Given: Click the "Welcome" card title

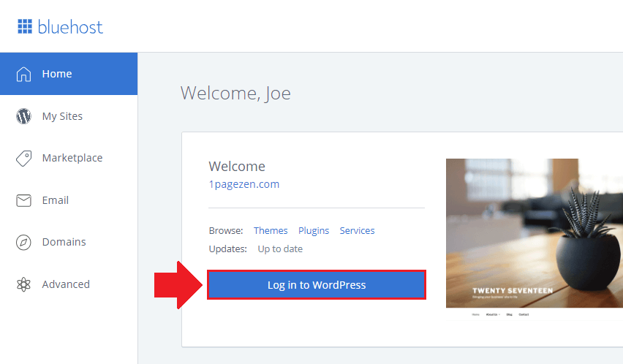Looking at the screenshot, I should click(x=237, y=167).
